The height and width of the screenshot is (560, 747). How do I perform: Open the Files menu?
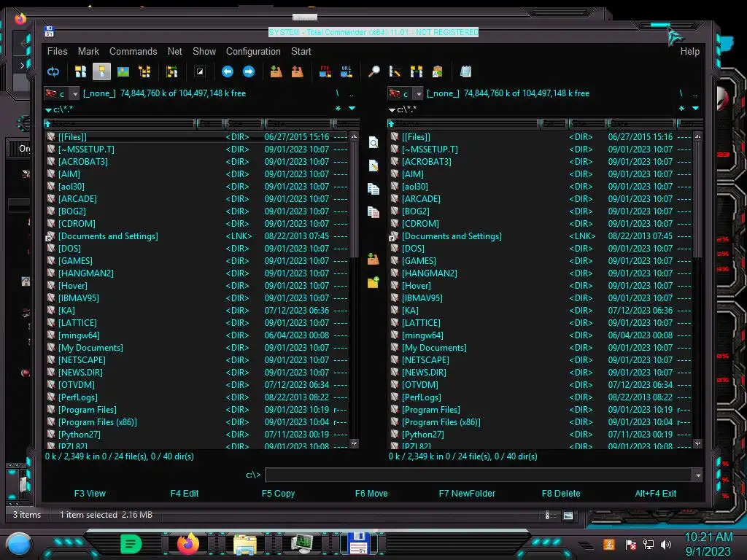57,51
